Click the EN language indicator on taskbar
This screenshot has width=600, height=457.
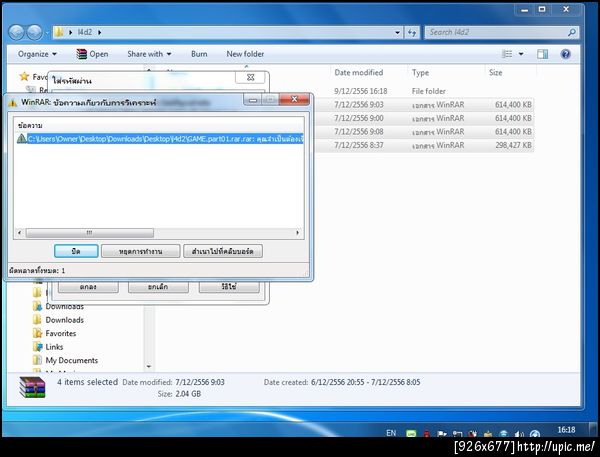click(391, 433)
